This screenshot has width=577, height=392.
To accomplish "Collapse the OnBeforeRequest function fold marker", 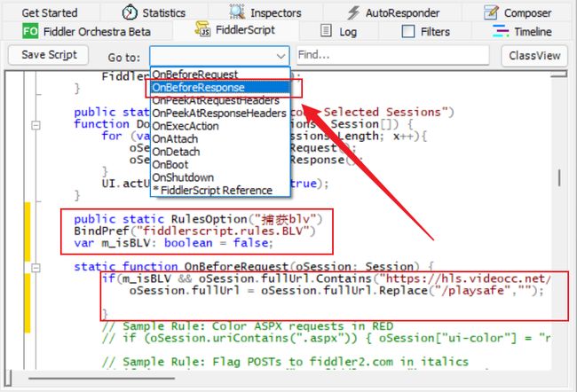I will click(x=36, y=268).
